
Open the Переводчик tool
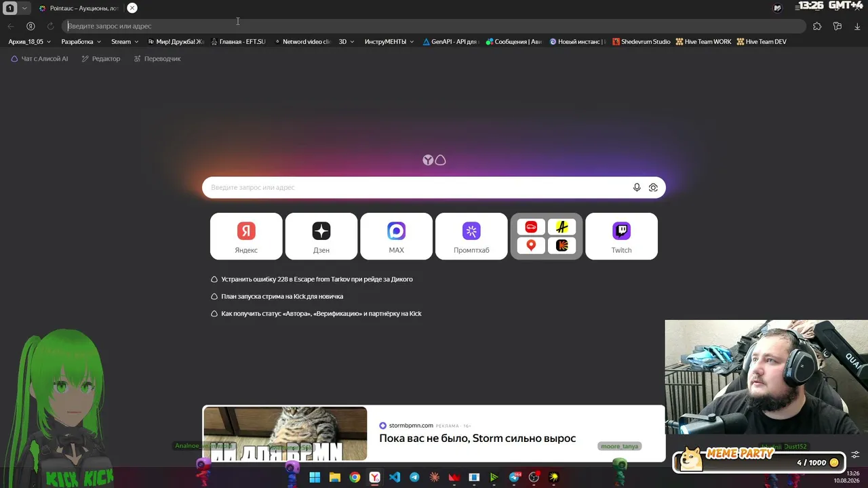point(157,59)
